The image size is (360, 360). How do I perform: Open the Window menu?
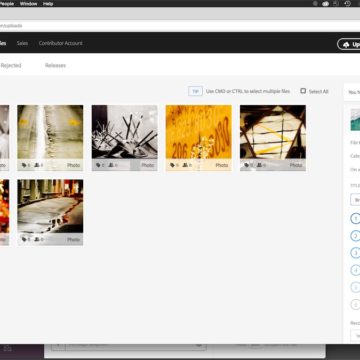[x=28, y=4]
